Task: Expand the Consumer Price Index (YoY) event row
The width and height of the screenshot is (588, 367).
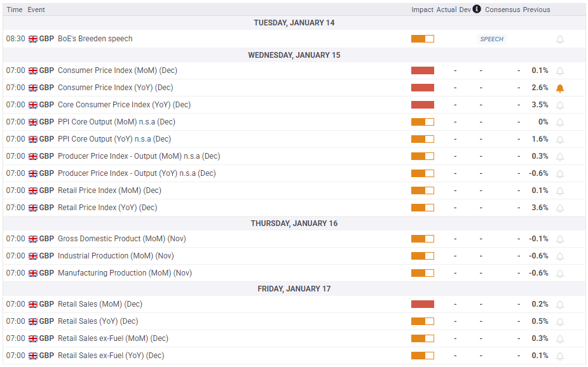Action: pos(294,88)
